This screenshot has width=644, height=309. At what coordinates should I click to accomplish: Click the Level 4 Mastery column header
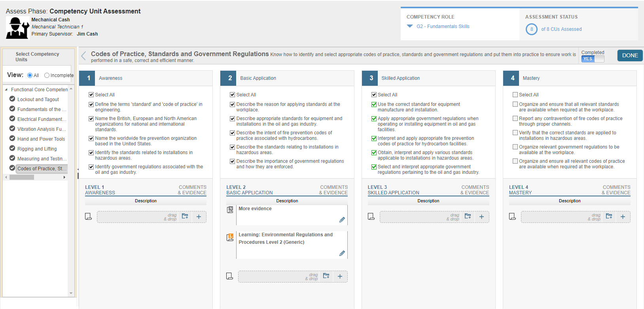pyautogui.click(x=570, y=78)
